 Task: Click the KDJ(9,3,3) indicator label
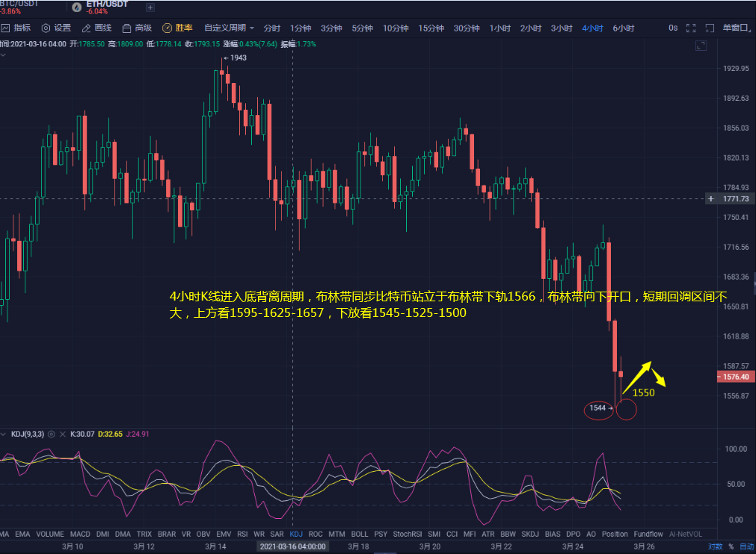click(x=28, y=434)
